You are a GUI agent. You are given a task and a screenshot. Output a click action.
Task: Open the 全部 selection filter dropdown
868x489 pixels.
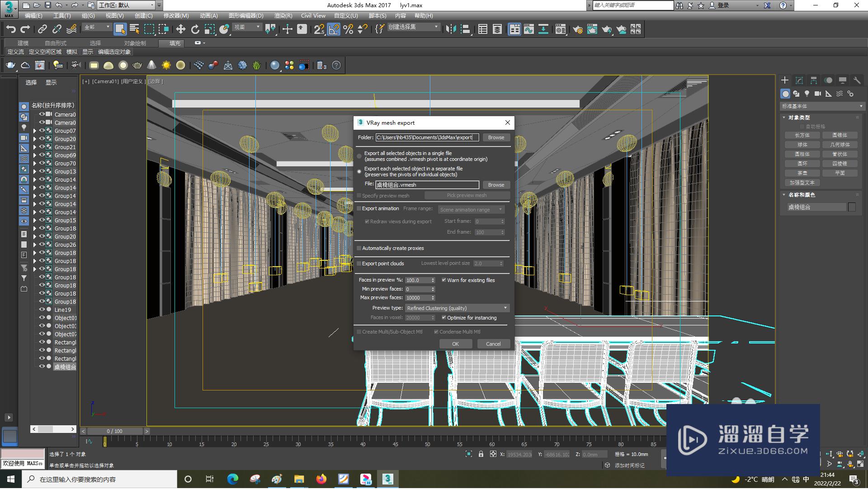click(97, 27)
